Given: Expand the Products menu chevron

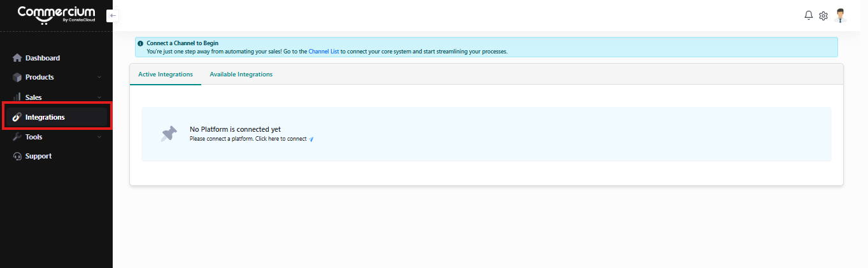Looking at the screenshot, I should [99, 78].
